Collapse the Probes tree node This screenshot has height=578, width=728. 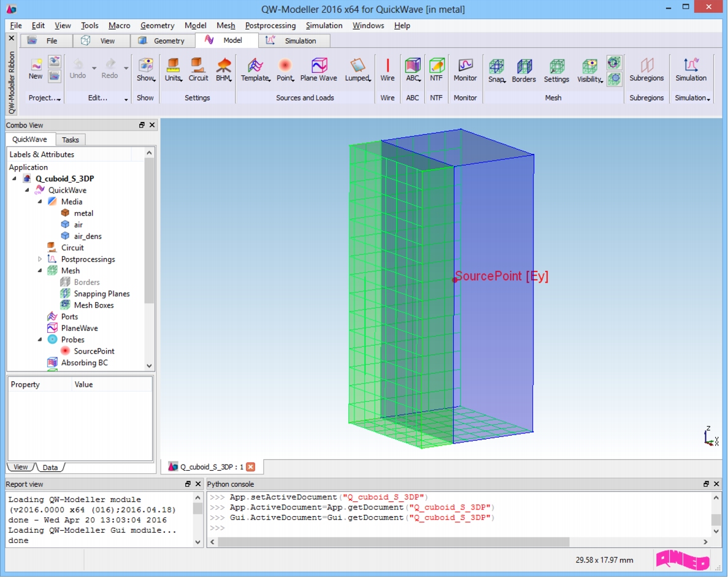click(x=40, y=340)
